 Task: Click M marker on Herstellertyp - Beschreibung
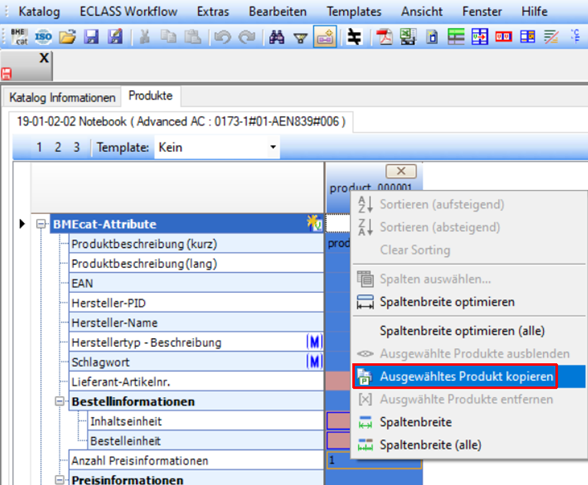tap(314, 342)
